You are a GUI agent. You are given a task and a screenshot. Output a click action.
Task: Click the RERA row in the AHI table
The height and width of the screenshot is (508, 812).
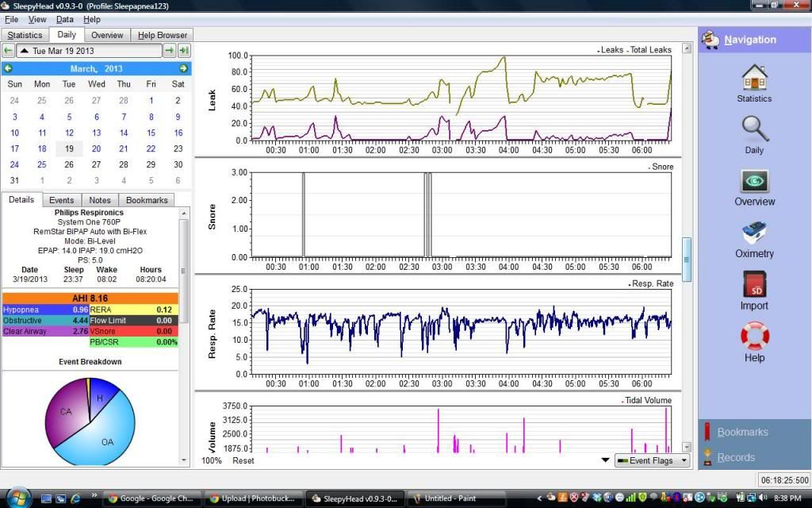pos(133,310)
